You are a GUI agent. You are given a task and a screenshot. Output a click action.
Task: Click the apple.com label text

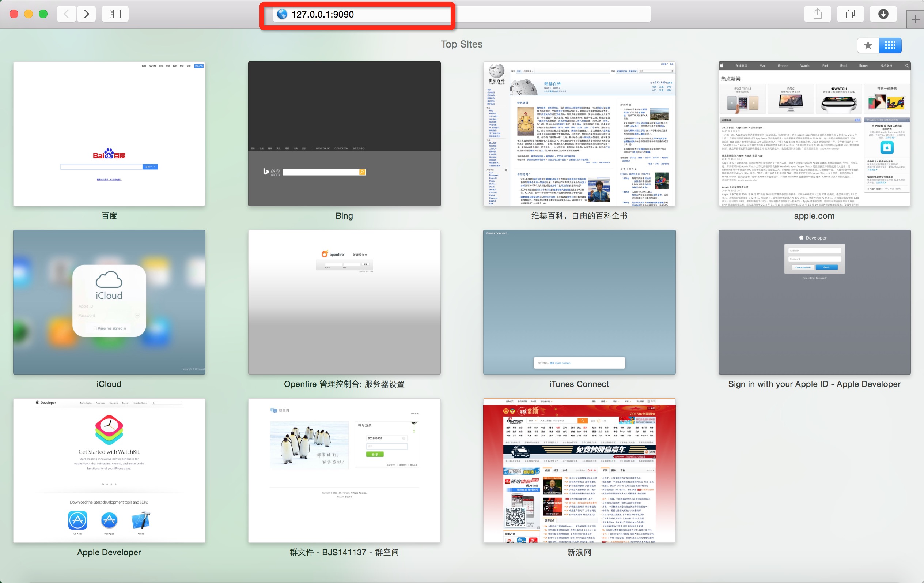click(814, 216)
